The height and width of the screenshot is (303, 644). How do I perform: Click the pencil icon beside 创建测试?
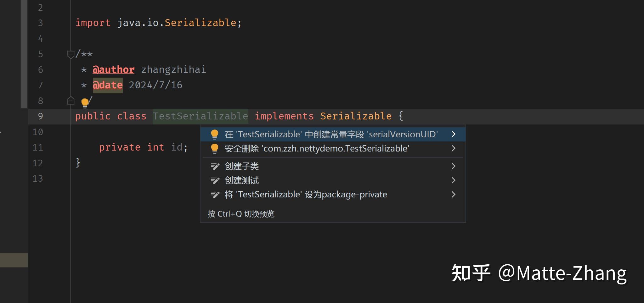click(x=215, y=180)
